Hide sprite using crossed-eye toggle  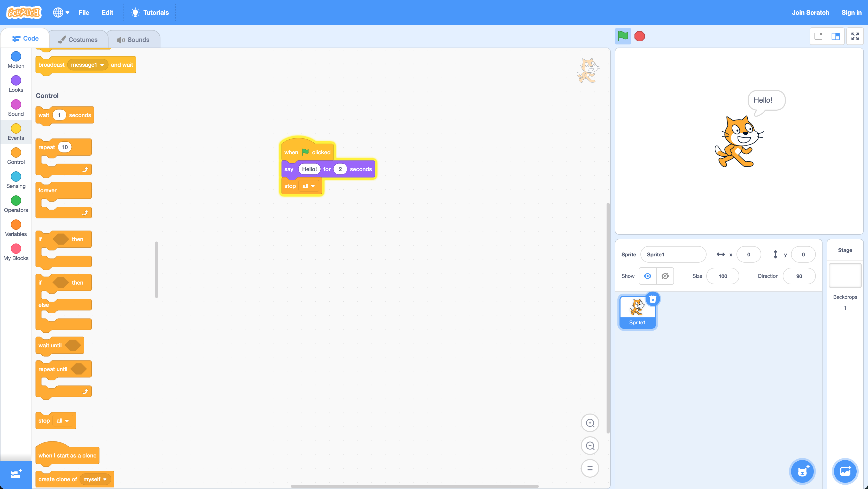(665, 276)
